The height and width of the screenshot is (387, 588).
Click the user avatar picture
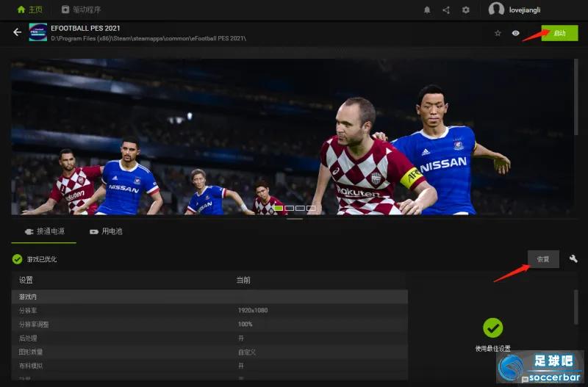[x=496, y=10]
